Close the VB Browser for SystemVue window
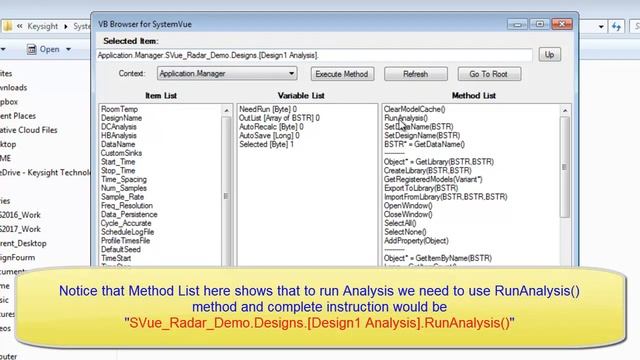This screenshot has height=360, width=640. 562,24
